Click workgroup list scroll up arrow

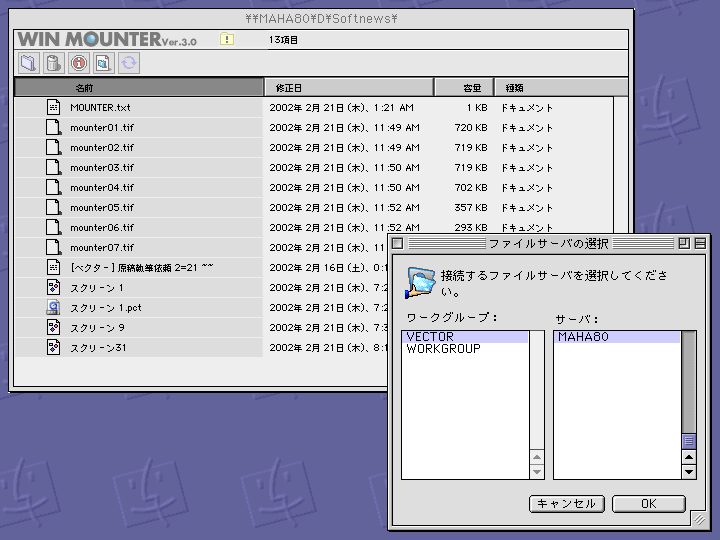point(537,457)
